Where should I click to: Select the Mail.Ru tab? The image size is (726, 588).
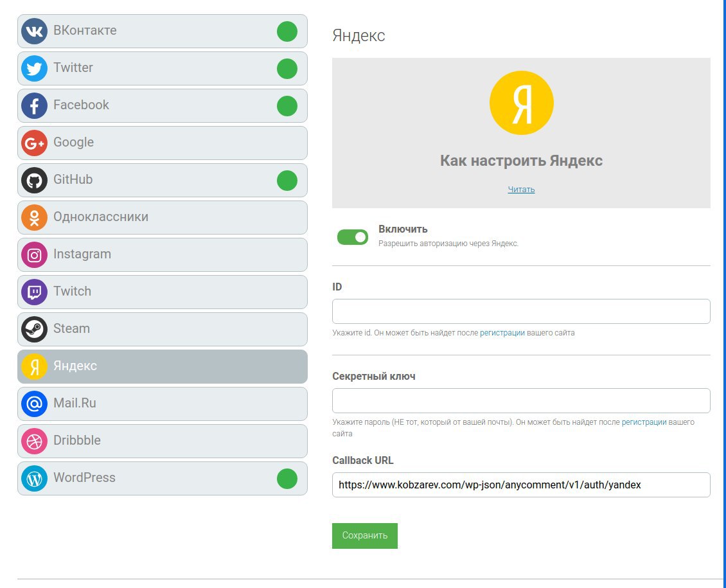pos(163,404)
